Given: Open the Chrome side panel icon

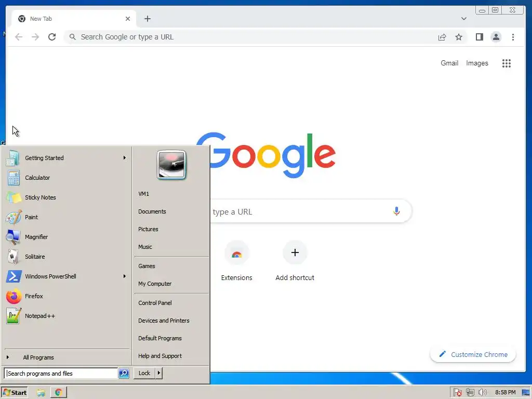Looking at the screenshot, I should [x=479, y=37].
